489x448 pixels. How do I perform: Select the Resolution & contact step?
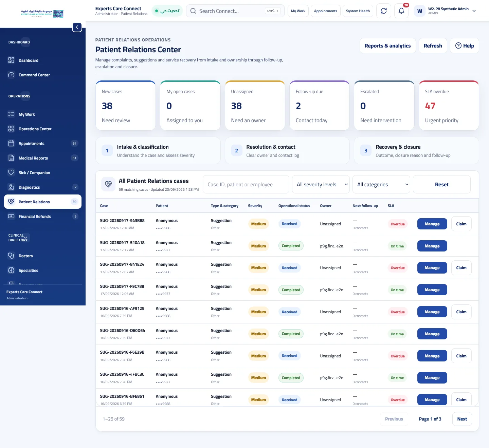(287, 151)
